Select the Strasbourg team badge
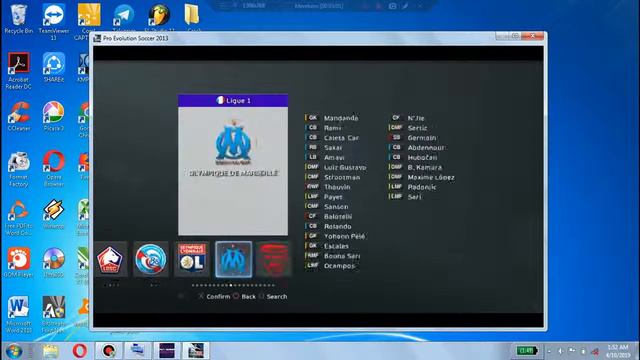This screenshot has height=360, width=640. click(151, 260)
